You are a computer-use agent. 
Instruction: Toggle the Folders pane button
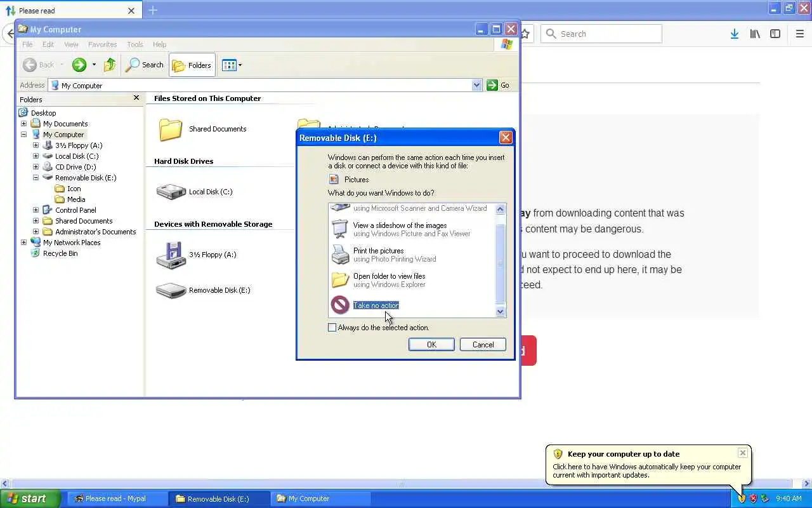click(192, 65)
